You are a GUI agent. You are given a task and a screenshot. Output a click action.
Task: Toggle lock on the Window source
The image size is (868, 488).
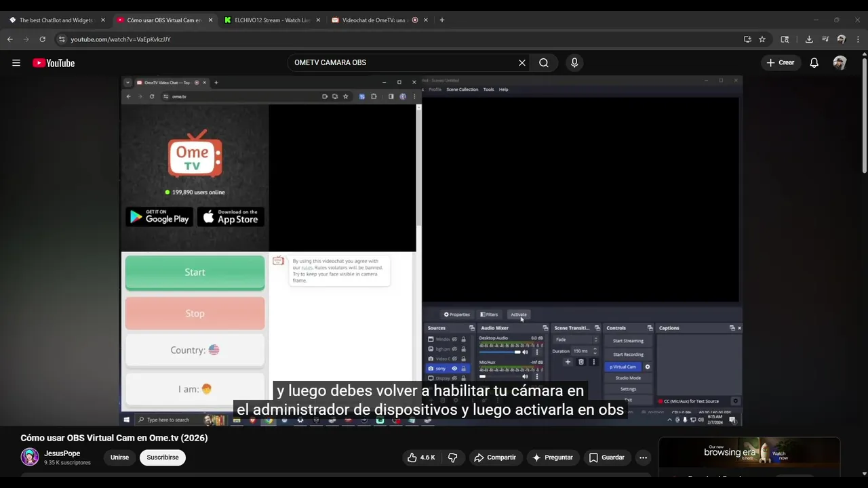(x=464, y=339)
